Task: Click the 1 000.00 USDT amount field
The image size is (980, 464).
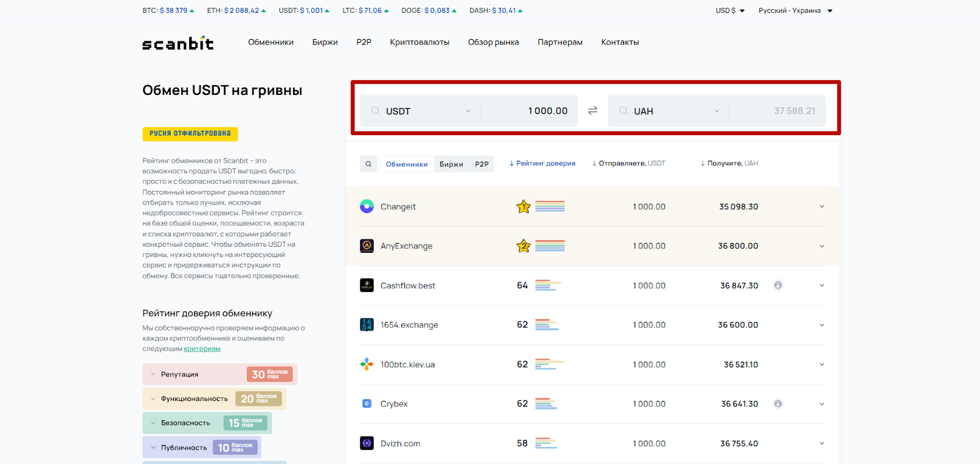Action: 530,111
